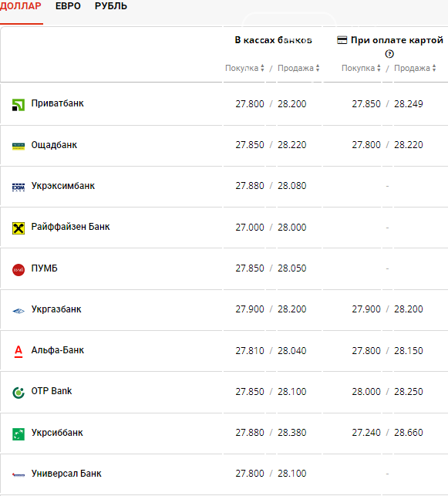Open the help icon under При оплате картой
The width and height of the screenshot is (448, 496).
click(x=389, y=54)
